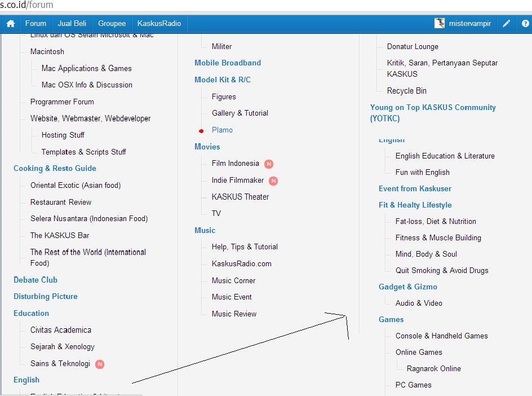Select Film Indonesia subforum

(235, 164)
